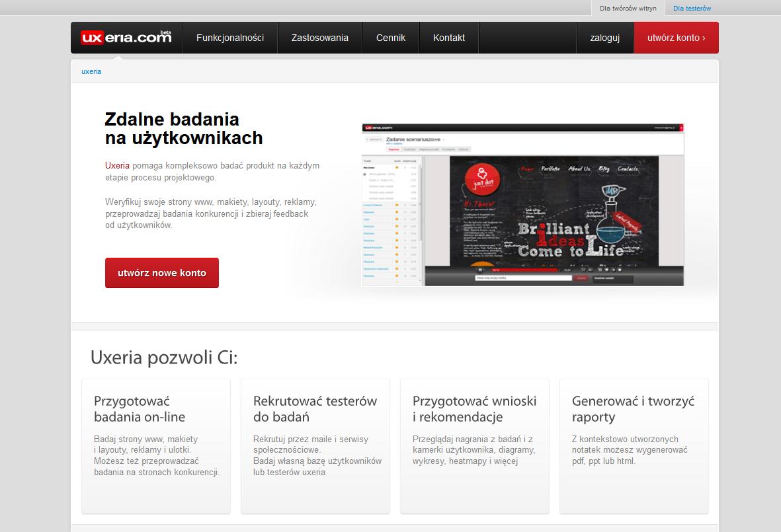Click text 'Z kontekstowo utworzonych'
The height and width of the screenshot is (532, 781).
(625, 439)
